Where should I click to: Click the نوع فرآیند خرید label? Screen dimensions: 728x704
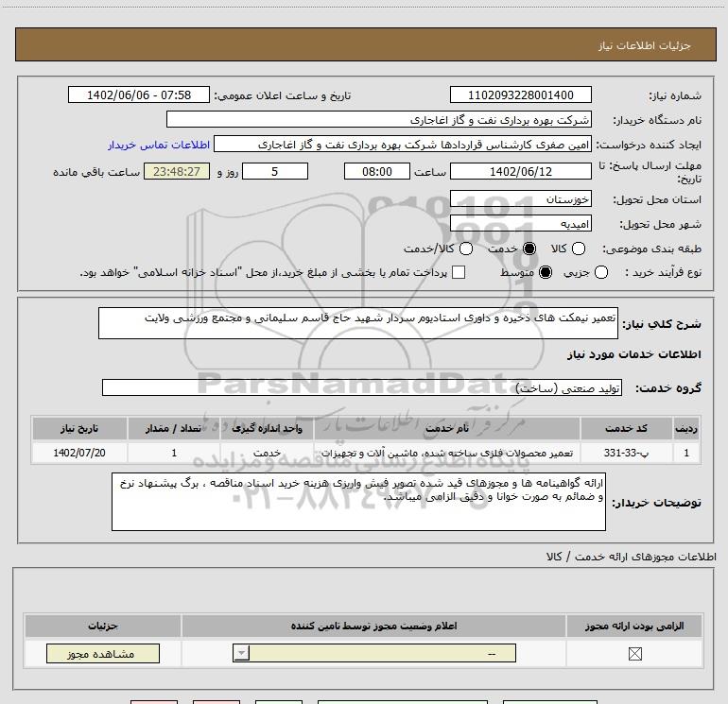tap(663, 272)
